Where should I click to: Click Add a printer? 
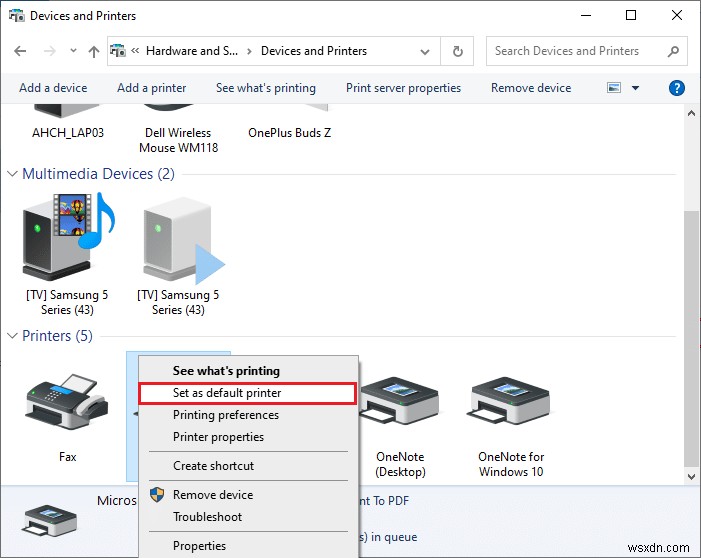click(152, 88)
